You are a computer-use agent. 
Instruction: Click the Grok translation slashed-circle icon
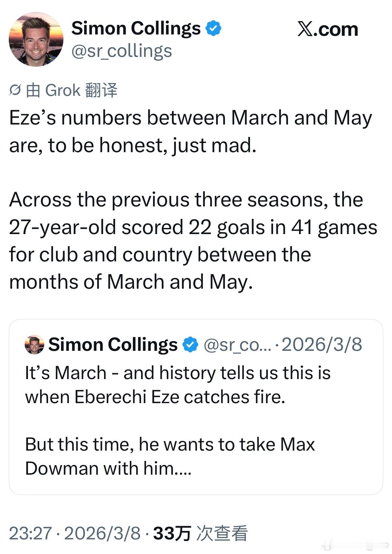15,90
